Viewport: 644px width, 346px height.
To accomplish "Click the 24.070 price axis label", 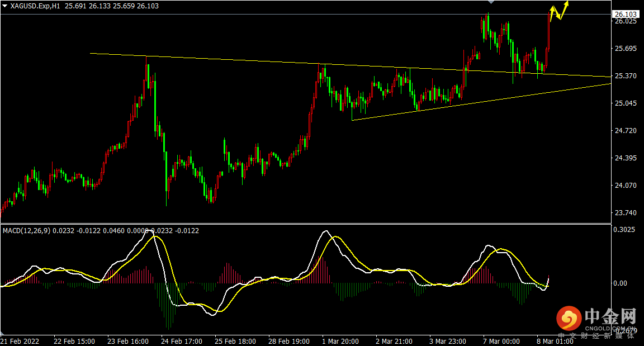I will click(626, 186).
